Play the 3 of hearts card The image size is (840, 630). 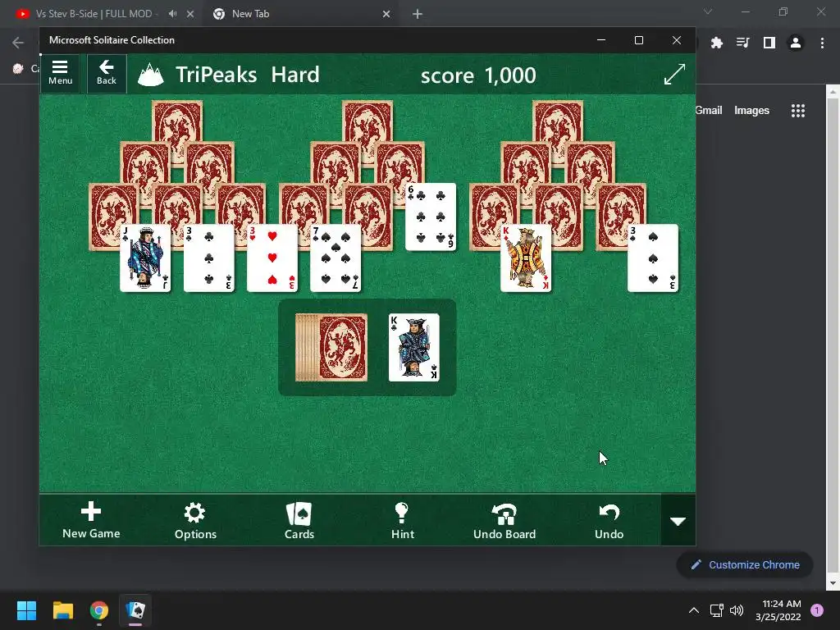point(272,258)
